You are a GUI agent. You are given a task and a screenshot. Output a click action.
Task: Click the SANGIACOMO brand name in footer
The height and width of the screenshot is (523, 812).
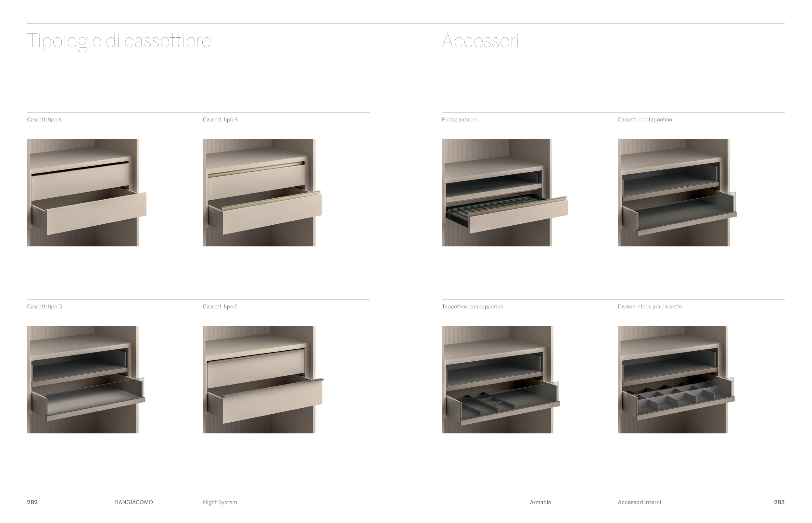pos(134,502)
